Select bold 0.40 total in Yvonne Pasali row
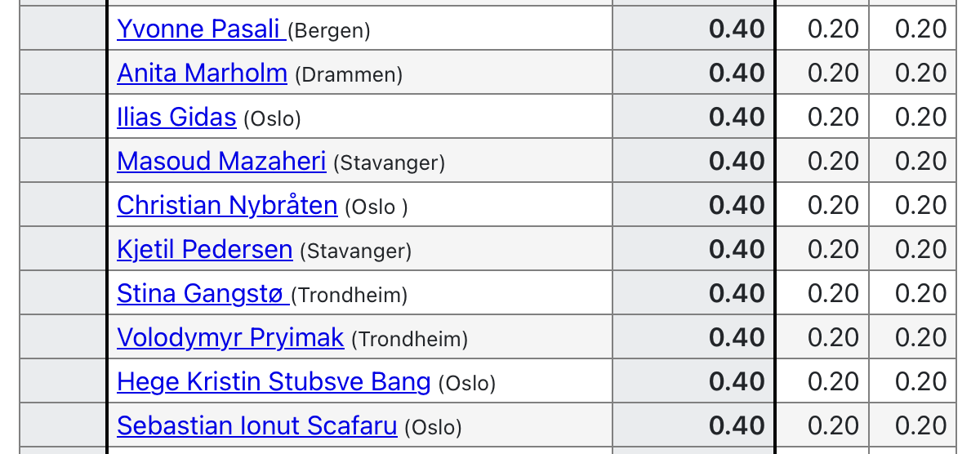 point(737,29)
